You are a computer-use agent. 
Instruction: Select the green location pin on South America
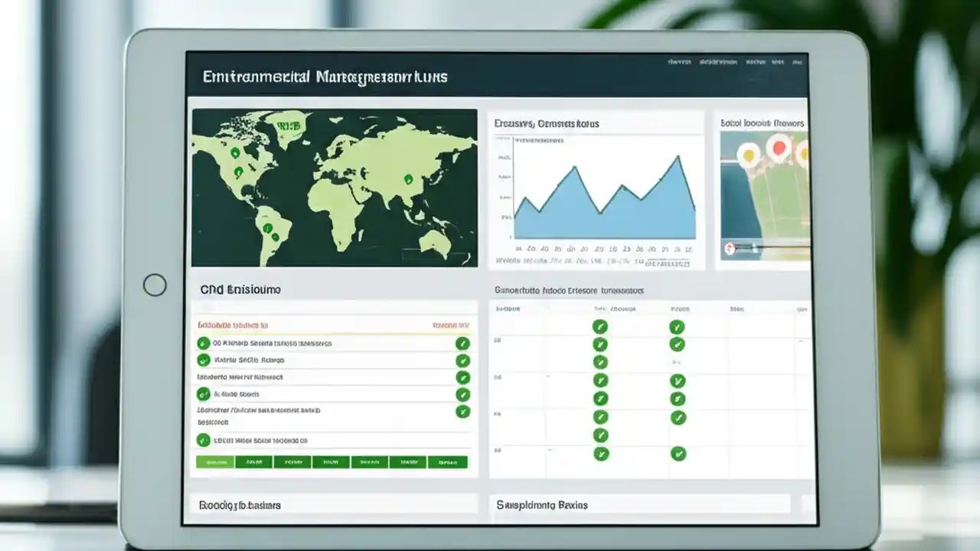268,228
